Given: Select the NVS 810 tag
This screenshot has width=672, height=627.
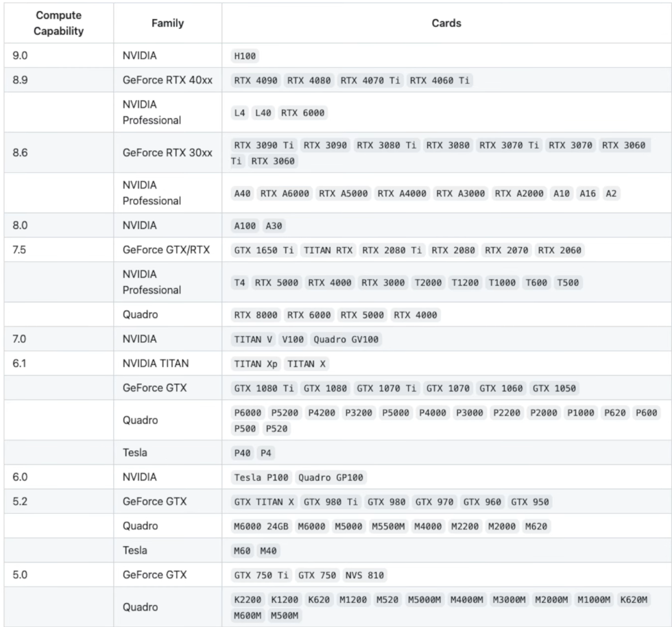Looking at the screenshot, I should [364, 575].
